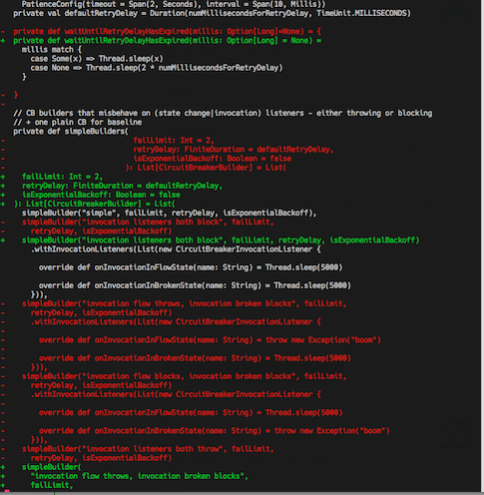This screenshot has height=495, width=484.
Task: Select removed red 'isExponentialBackoff: Boolean = false' line
Action: [212, 158]
